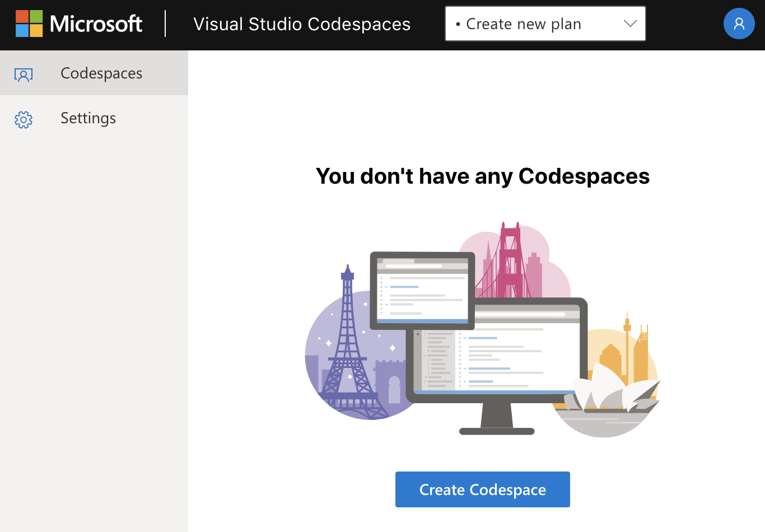
Task: Click the Create Codespace button
Action: pyautogui.click(x=482, y=489)
